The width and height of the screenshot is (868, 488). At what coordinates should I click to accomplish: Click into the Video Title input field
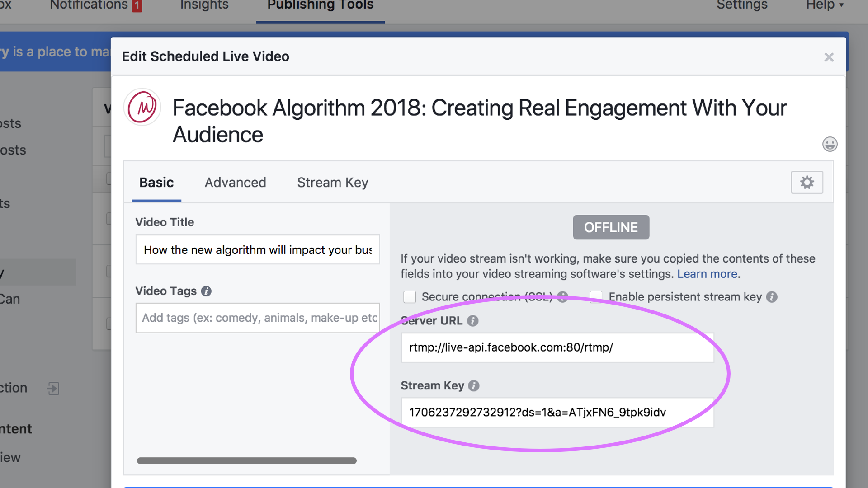pos(258,249)
